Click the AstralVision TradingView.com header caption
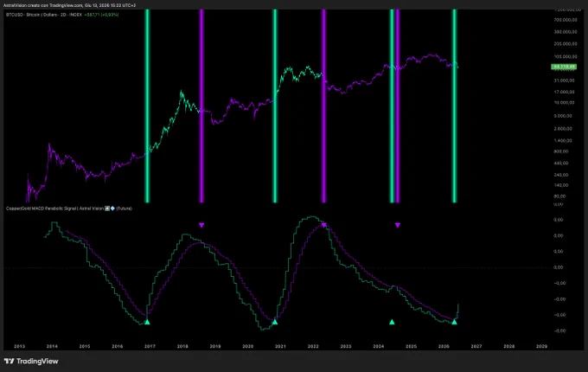Viewport: 588px width, 372px height. [x=70, y=5]
